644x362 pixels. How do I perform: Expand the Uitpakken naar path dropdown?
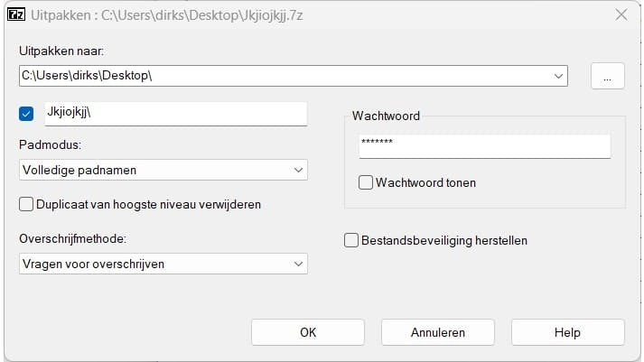[x=559, y=77]
